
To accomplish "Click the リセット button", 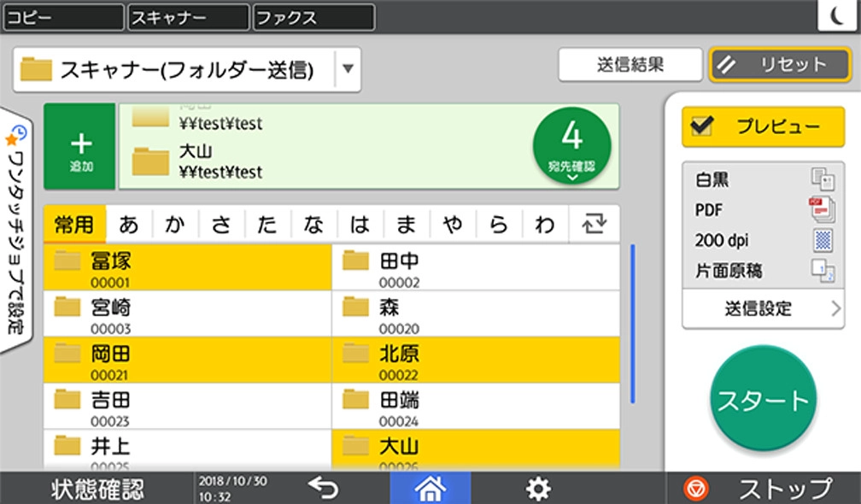I will click(x=767, y=64).
